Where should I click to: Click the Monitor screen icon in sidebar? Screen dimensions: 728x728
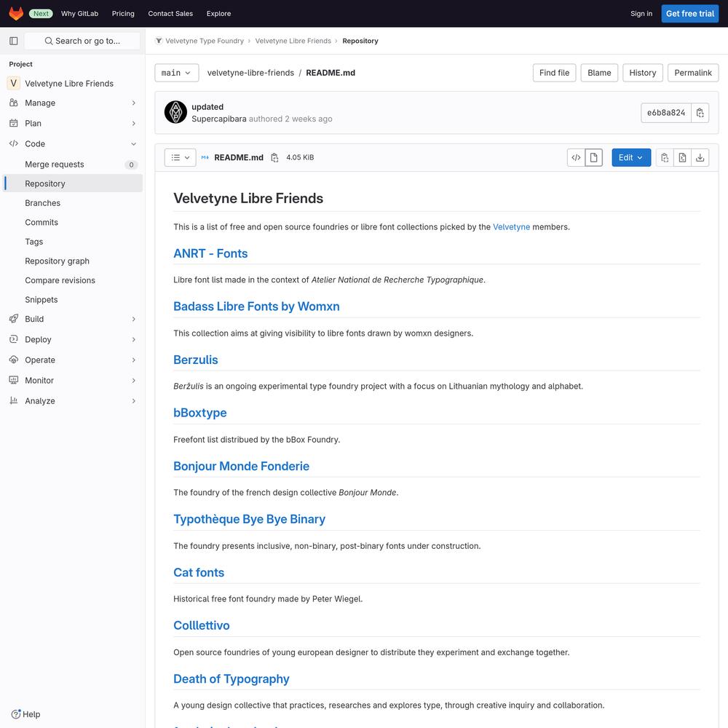pyautogui.click(x=13, y=380)
